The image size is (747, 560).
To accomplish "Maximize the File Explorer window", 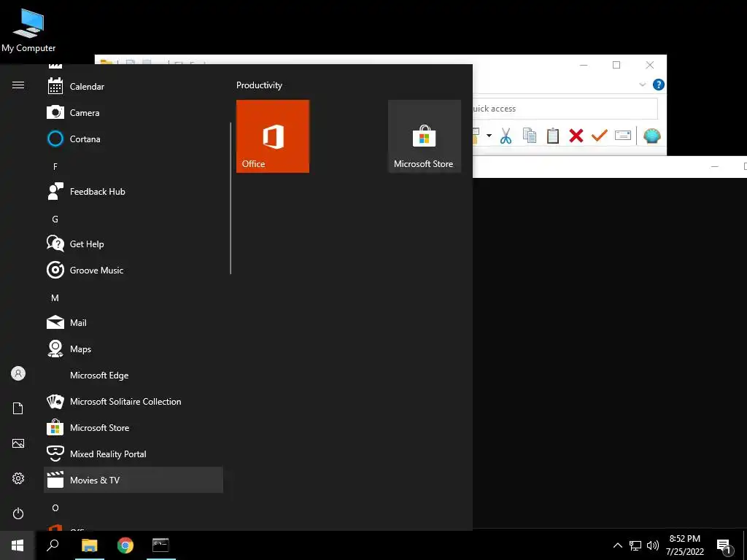I will point(616,65).
